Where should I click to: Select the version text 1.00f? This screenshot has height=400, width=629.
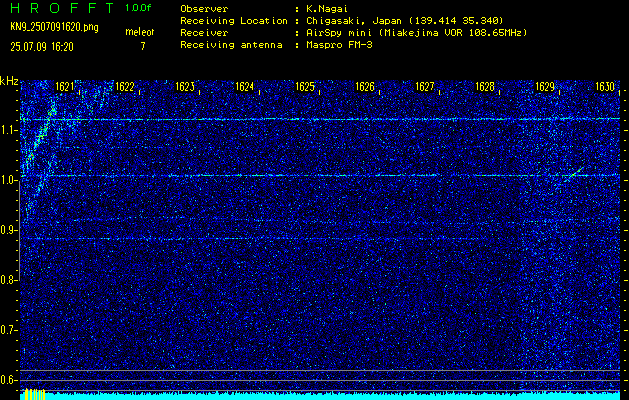click(x=138, y=8)
